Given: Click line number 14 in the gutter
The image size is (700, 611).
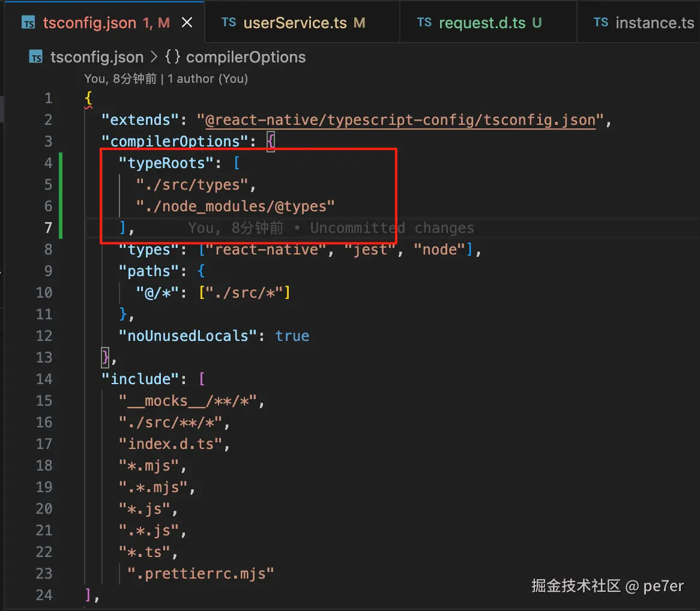Looking at the screenshot, I should click(44, 379).
